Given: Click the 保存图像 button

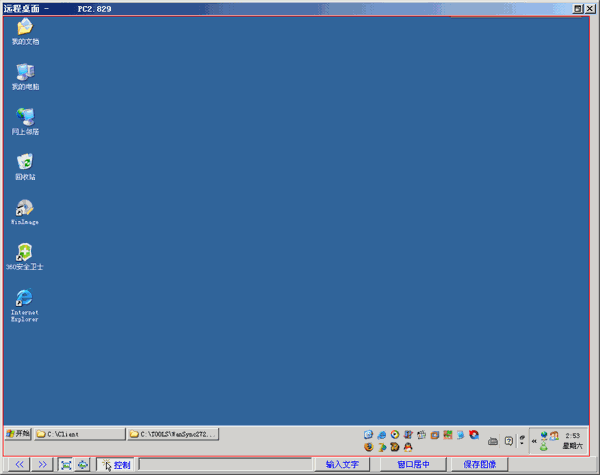Looking at the screenshot, I should [x=479, y=465].
